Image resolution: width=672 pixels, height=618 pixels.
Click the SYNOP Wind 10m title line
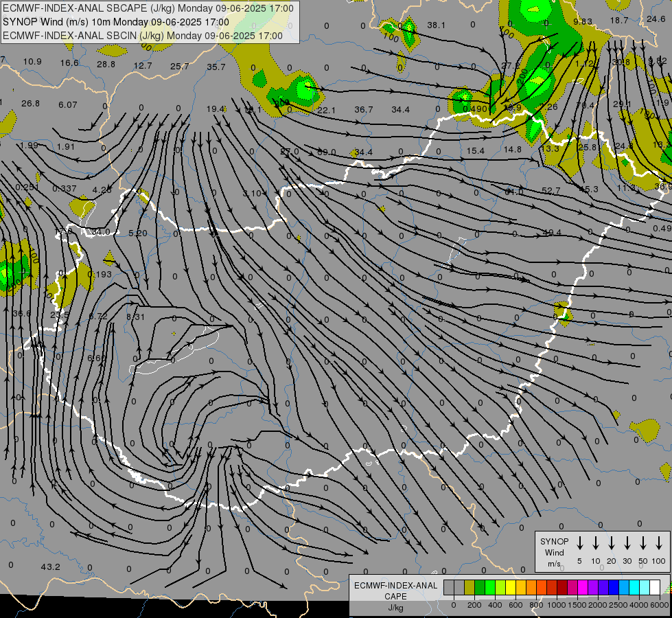click(116, 22)
